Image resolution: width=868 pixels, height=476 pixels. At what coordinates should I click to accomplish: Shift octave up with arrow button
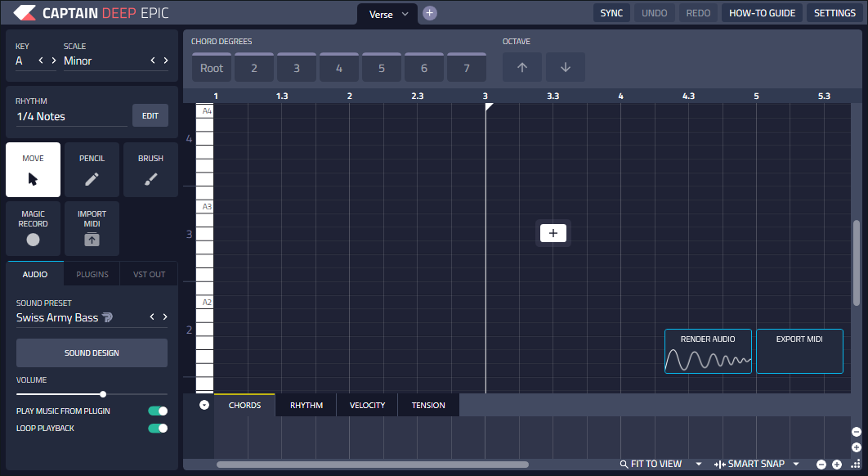click(522, 68)
